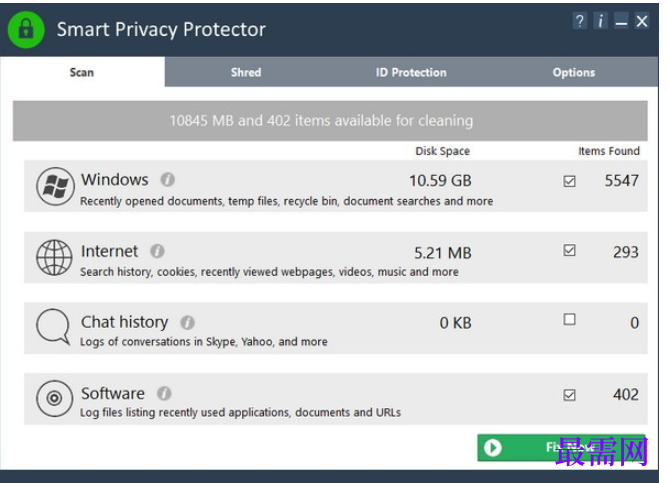Click the Windows logo category icon

pos(55,186)
